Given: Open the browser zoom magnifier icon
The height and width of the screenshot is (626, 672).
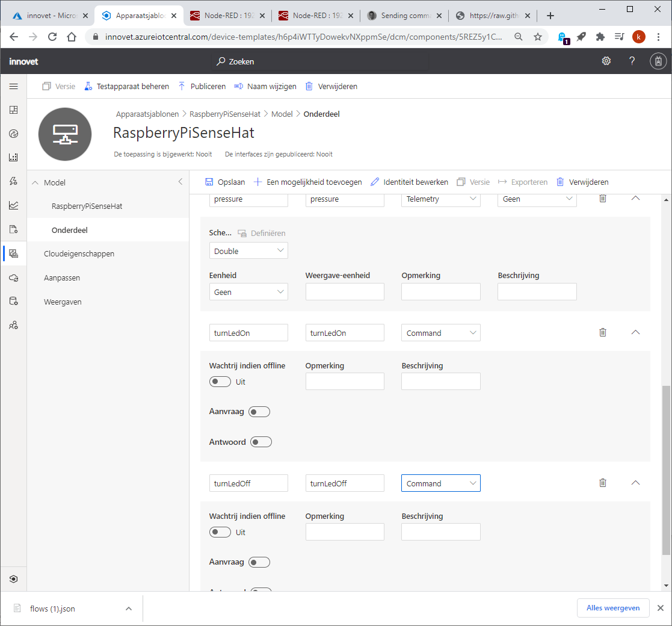Looking at the screenshot, I should [518, 37].
